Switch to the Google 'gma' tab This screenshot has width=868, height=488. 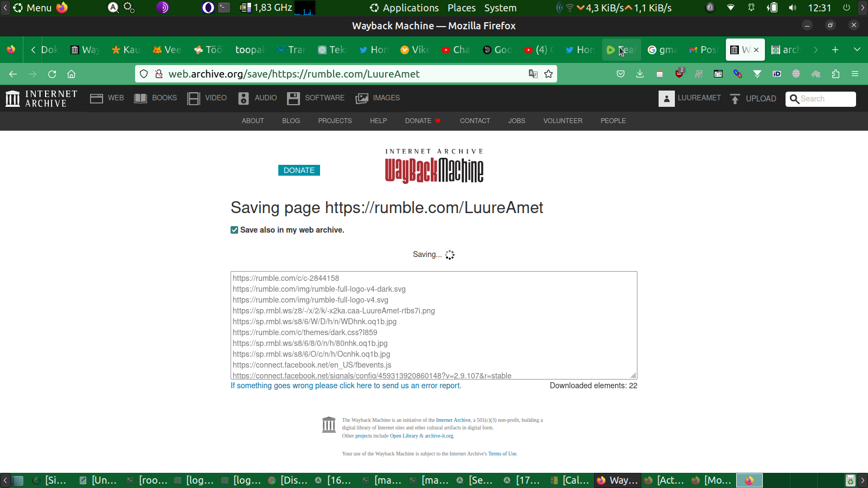[x=662, y=50]
